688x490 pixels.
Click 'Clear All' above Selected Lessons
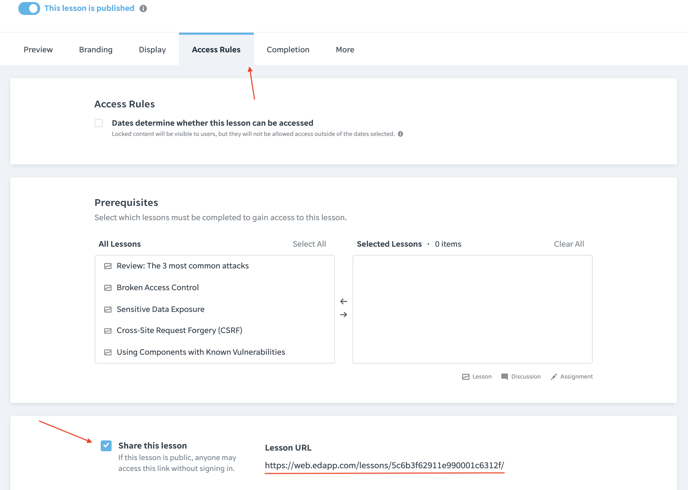tap(569, 244)
